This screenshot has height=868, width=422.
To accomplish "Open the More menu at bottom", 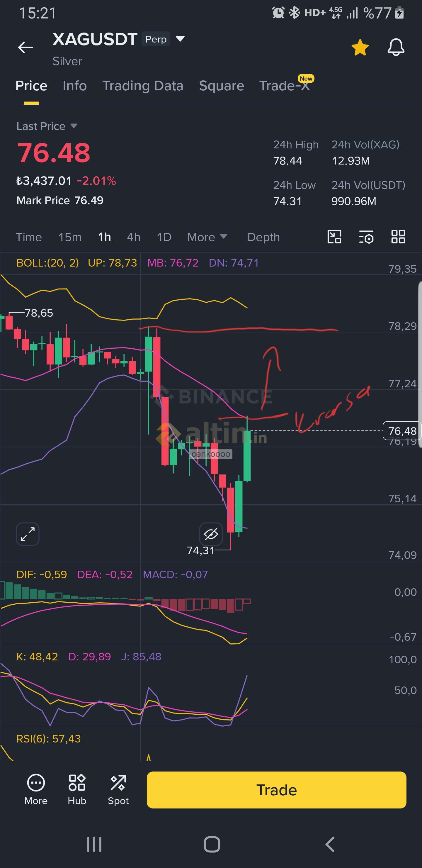I will coord(36,789).
